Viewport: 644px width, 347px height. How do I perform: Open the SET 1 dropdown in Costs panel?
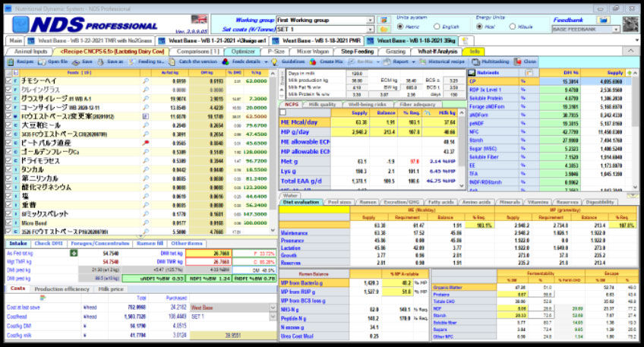(x=273, y=317)
